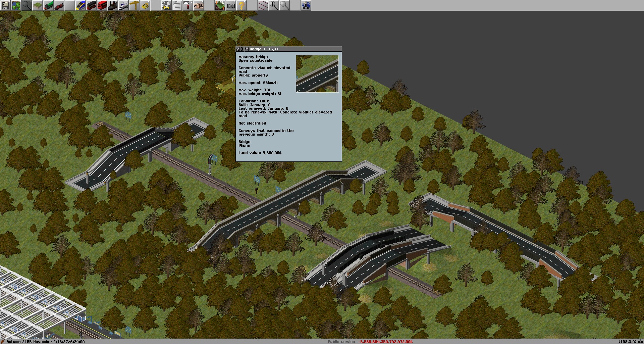Open the black tram tools icon
The width and height of the screenshot is (644, 344).
(91, 5)
